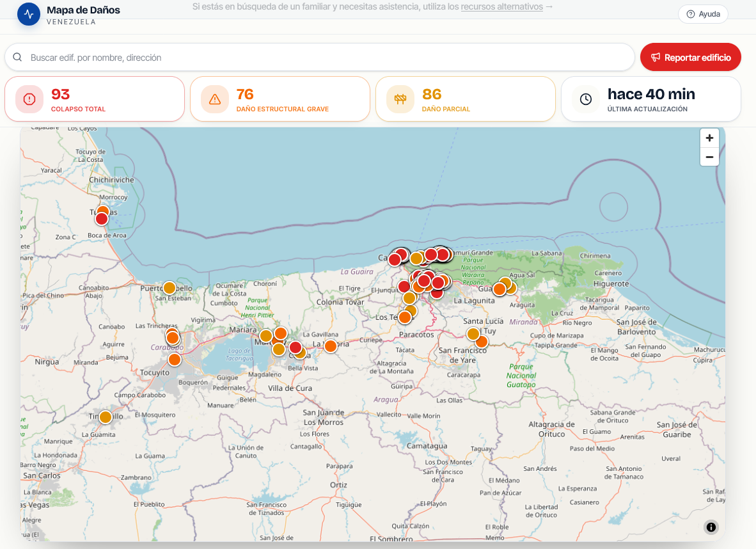Image resolution: width=756 pixels, height=549 pixels.
Task: Click the red marker near Boca de Aroa
Action: tap(102, 219)
